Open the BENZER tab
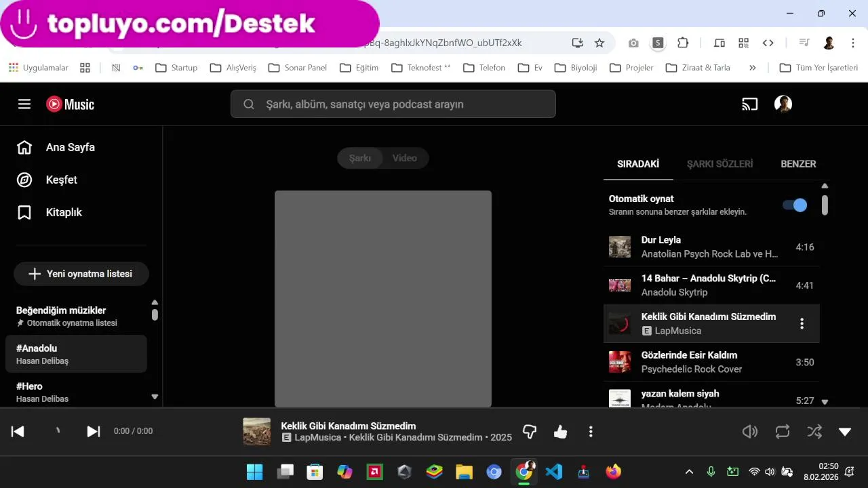Screen dimensions: 868x488 click(x=798, y=164)
